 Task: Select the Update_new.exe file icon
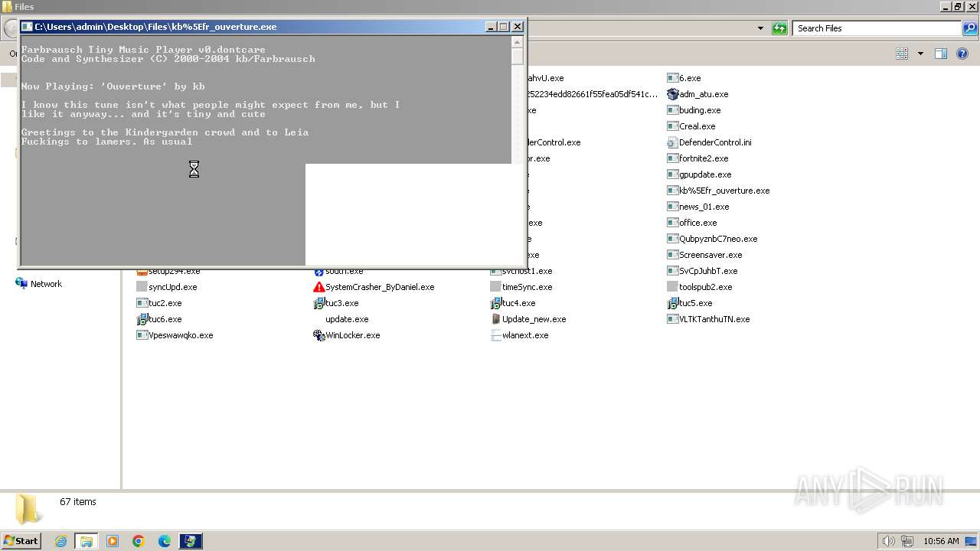pyautogui.click(x=496, y=319)
